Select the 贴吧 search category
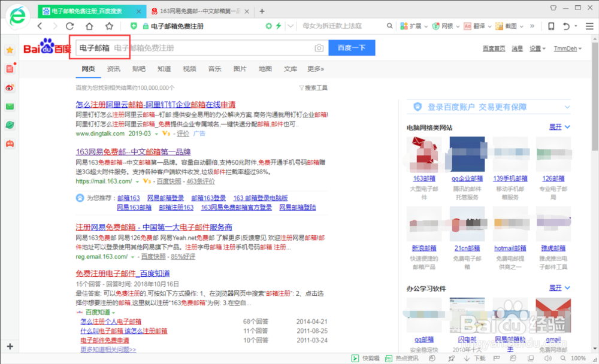Viewport: 599px width, 364px height. (x=139, y=69)
